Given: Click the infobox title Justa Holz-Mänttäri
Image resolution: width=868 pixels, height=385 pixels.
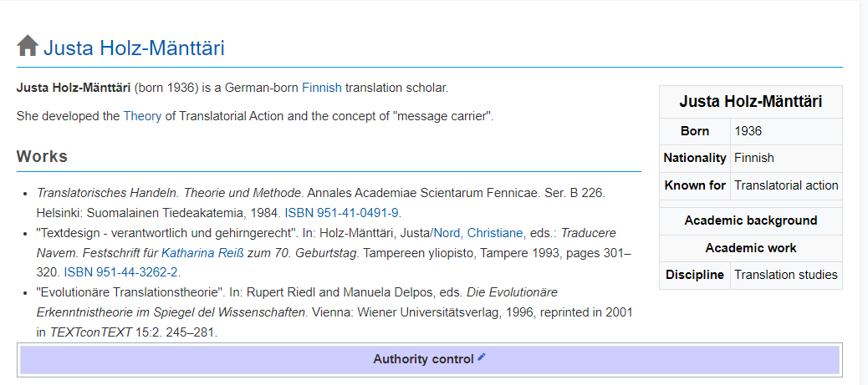Looking at the screenshot, I should [750, 102].
